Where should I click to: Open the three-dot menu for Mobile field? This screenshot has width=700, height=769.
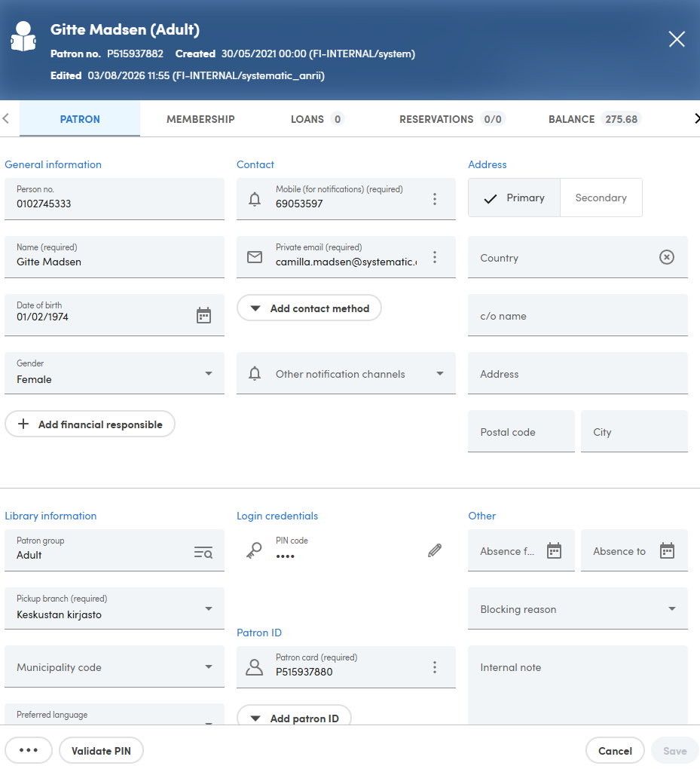click(434, 199)
